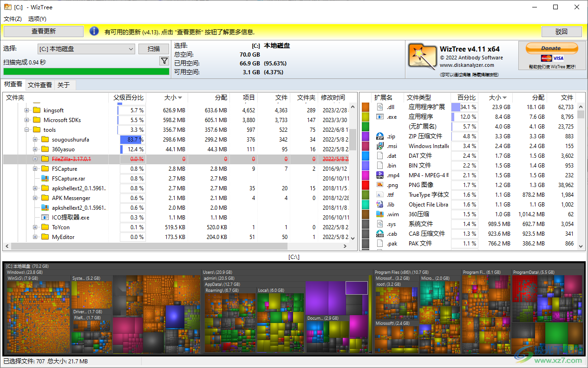This screenshot has height=368, width=588.
Task: Click the 查看更新 button
Action: (x=44, y=32)
